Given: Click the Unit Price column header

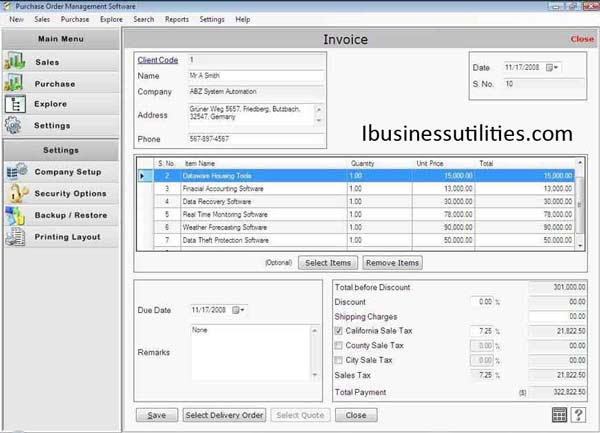Looking at the screenshot, I should point(443,163).
